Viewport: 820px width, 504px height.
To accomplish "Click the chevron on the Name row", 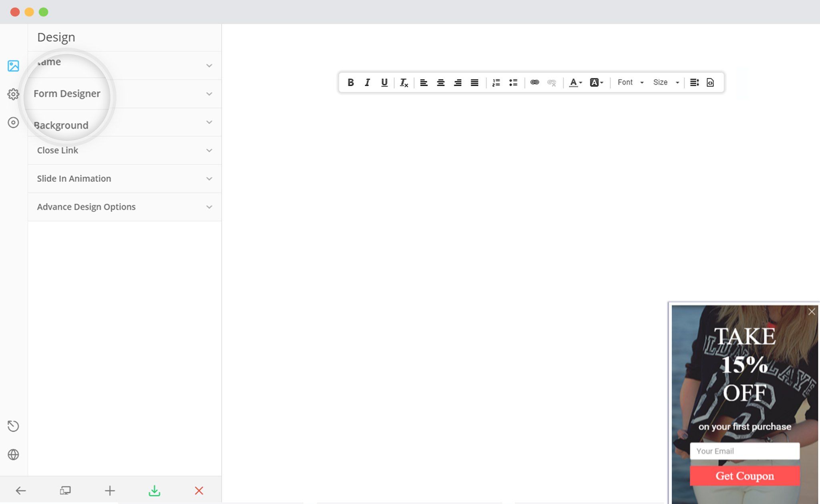I will coord(209,66).
